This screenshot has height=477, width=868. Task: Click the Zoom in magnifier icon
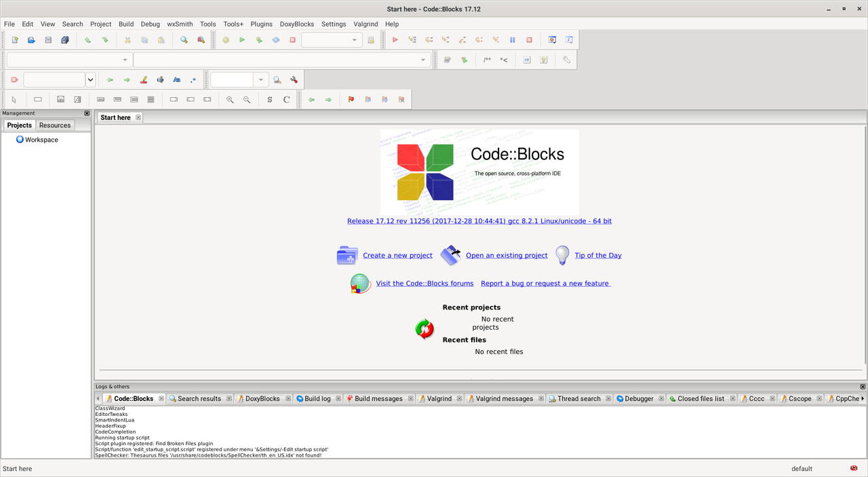pos(230,100)
